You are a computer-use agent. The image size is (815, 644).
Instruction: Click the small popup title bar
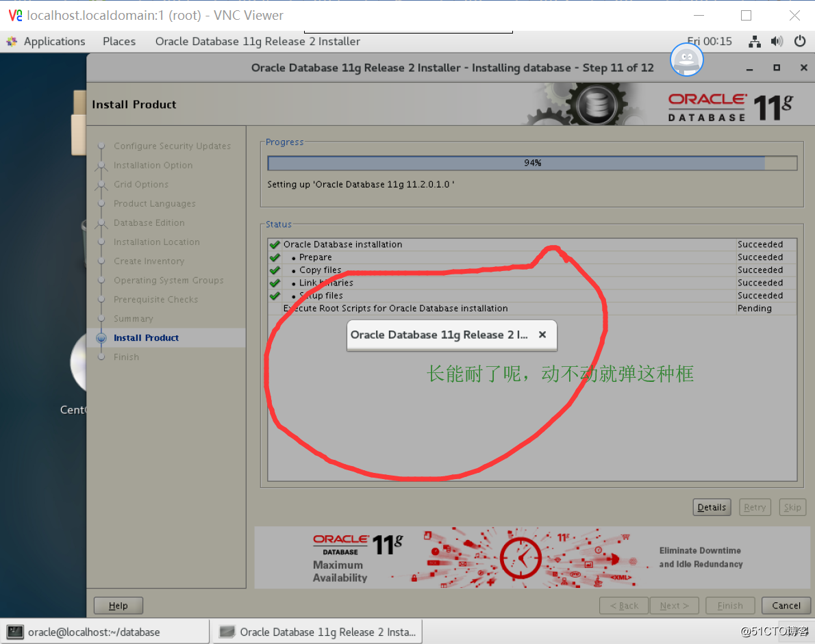point(451,335)
